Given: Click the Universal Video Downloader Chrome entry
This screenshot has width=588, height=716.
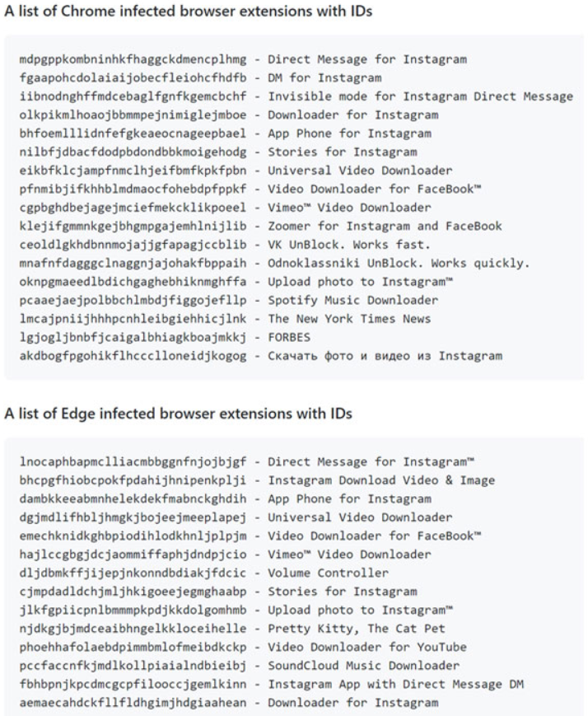Looking at the screenshot, I should tap(236, 171).
